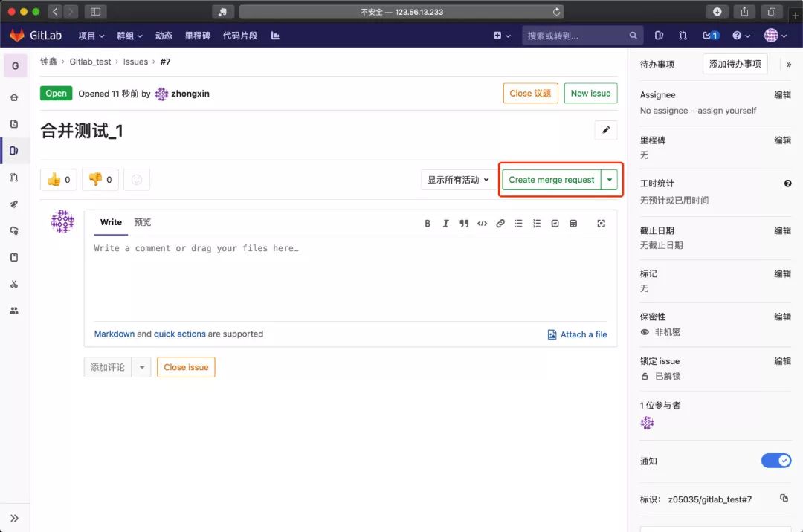Screen dimensions: 803x532
Task: Click the New issue button
Action: point(590,93)
